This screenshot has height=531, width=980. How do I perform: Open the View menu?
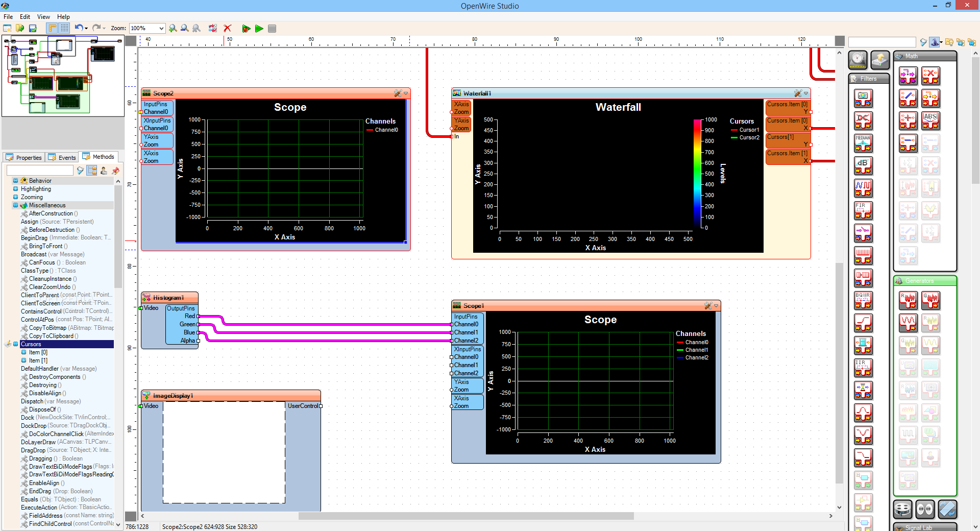[x=43, y=17]
